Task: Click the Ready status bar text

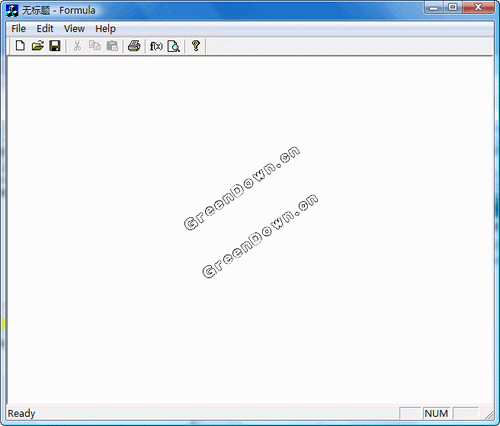Action: pos(21,413)
